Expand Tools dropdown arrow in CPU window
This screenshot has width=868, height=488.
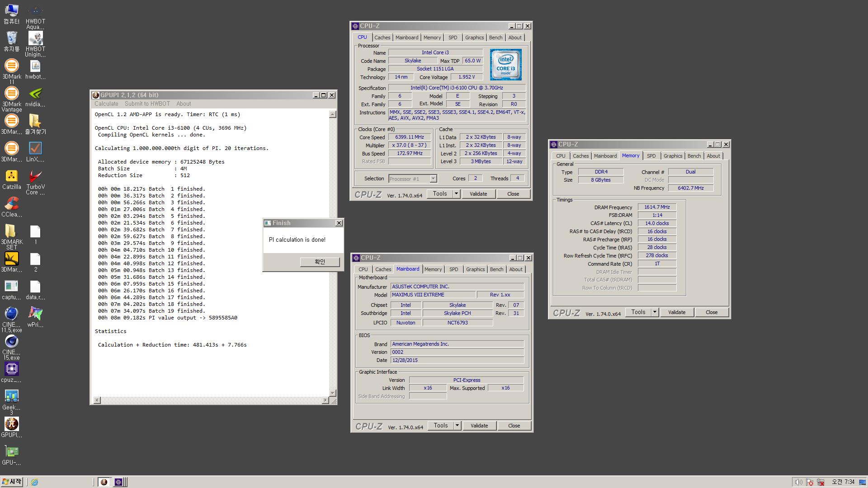pos(456,194)
